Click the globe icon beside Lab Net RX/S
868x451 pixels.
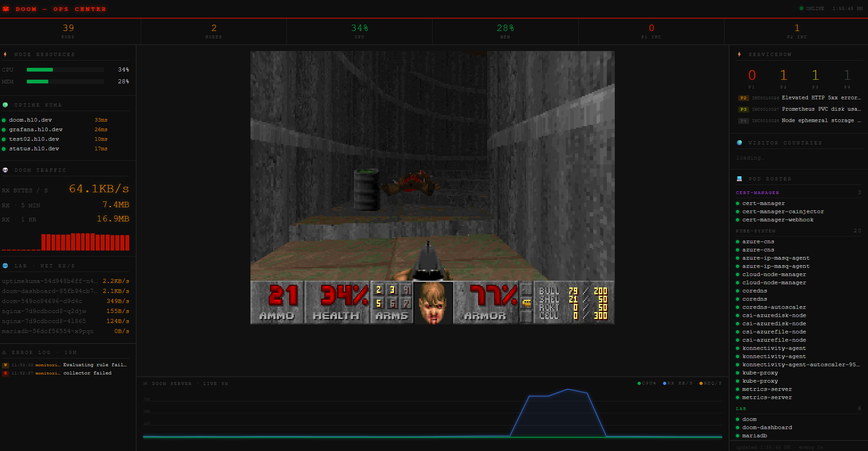tap(5, 266)
